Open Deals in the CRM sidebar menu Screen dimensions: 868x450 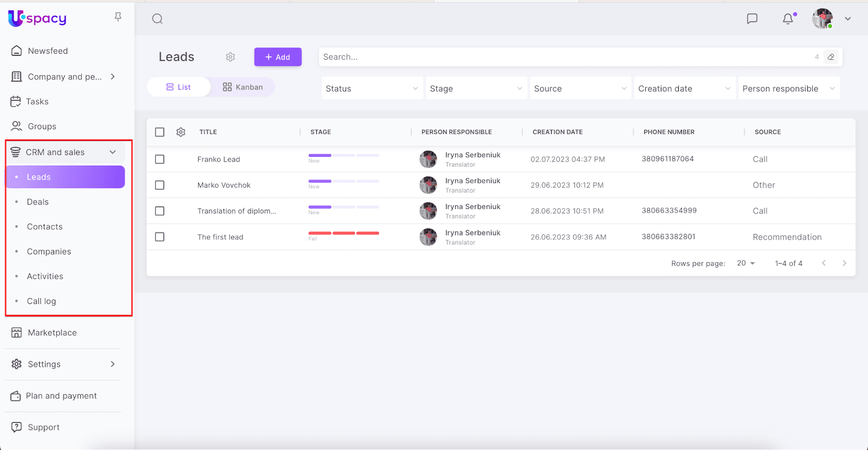[38, 202]
